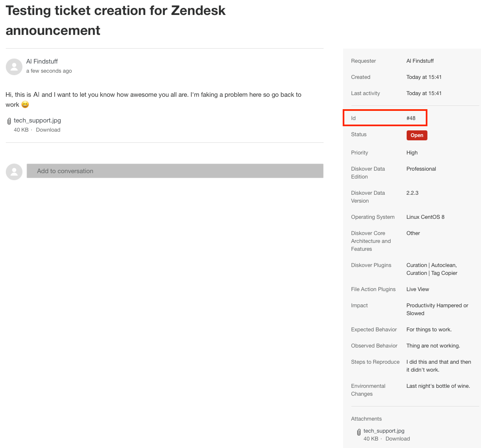Download the tech_support.jpg file from the message
Screen dimensions: 481x448
(48, 130)
